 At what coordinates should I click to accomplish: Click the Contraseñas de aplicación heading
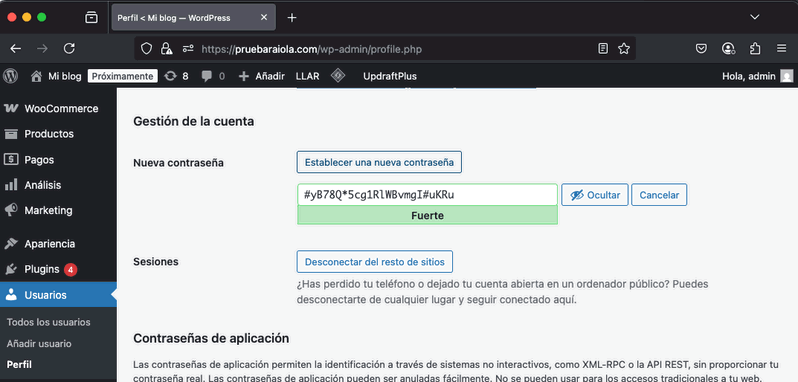[x=211, y=338]
